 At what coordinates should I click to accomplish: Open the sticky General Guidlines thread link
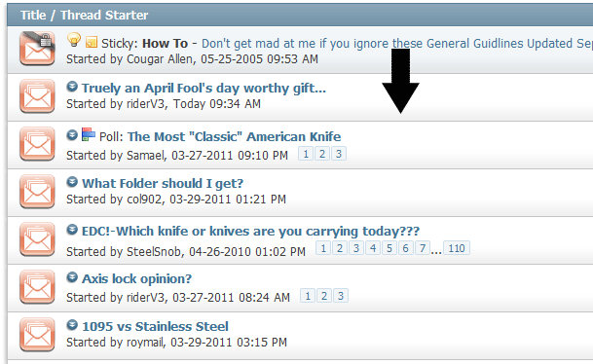pos(397,44)
